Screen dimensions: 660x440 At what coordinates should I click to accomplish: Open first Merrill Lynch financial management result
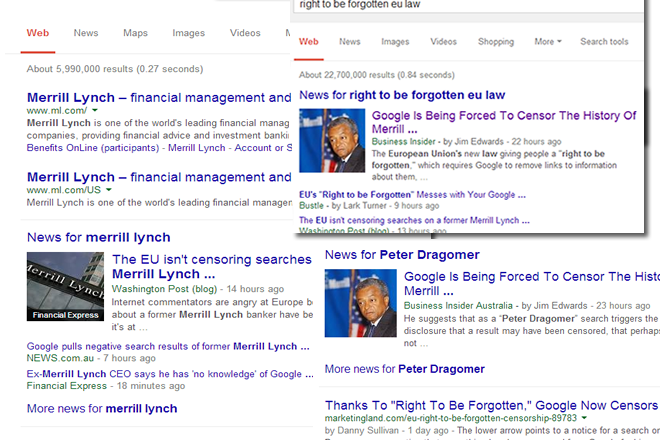pyautogui.click(x=159, y=98)
